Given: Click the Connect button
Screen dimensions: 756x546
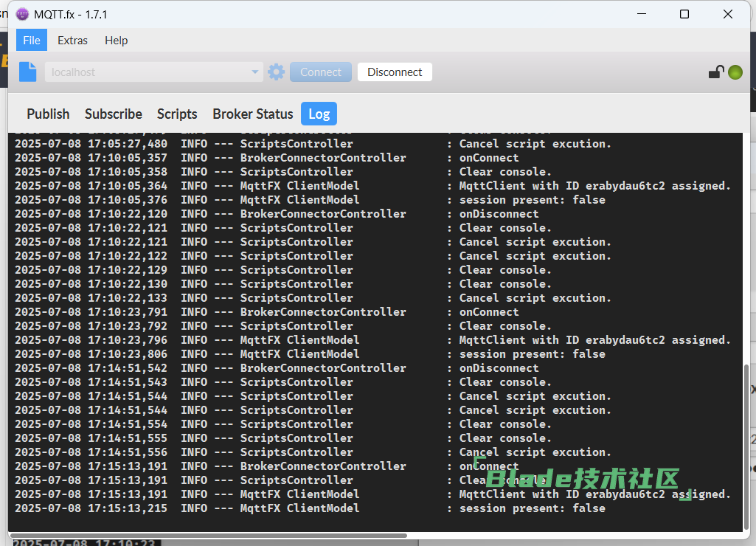Looking at the screenshot, I should point(321,72).
